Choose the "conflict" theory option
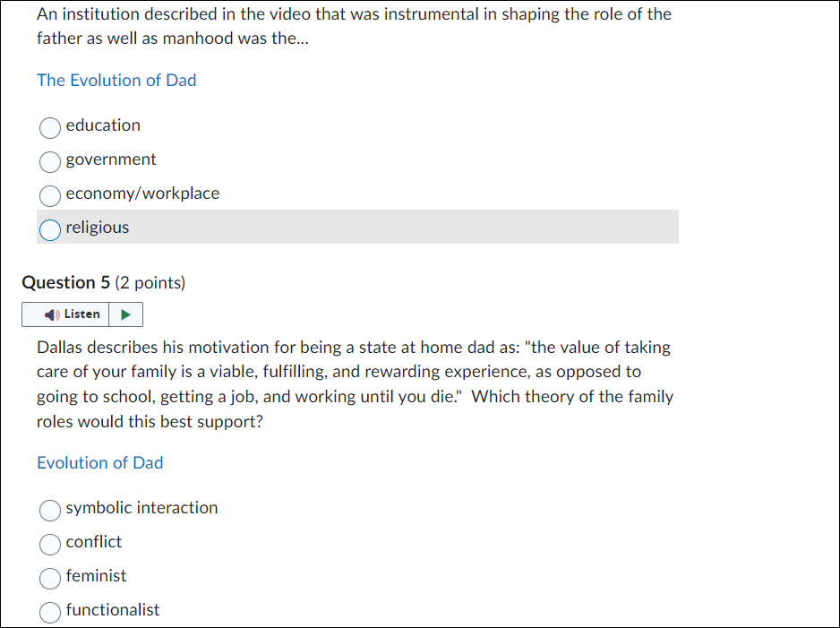This screenshot has height=628, width=840. [x=50, y=545]
